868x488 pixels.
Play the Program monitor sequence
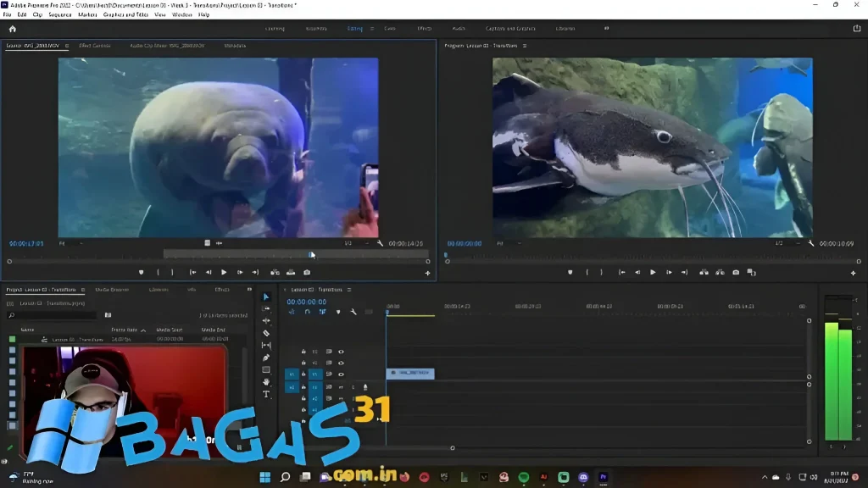(653, 272)
